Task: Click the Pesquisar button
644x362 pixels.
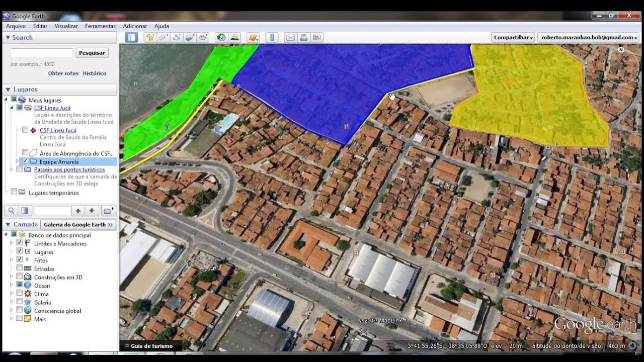Action: click(92, 53)
